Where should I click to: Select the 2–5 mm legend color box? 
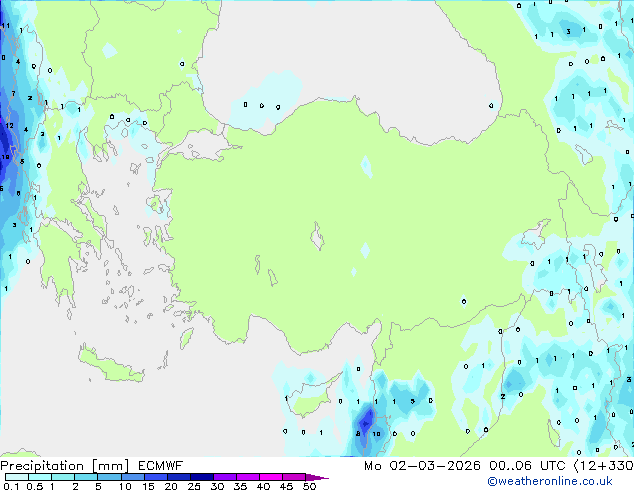click(86, 477)
